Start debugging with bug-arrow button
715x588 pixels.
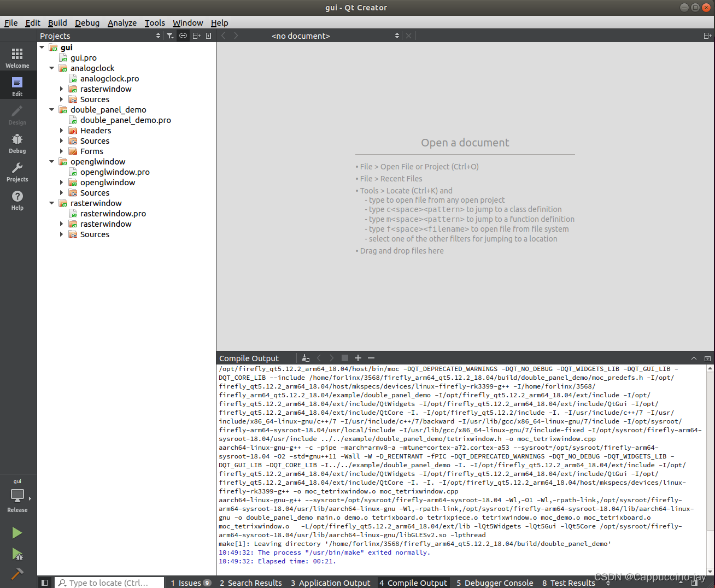coord(17,554)
